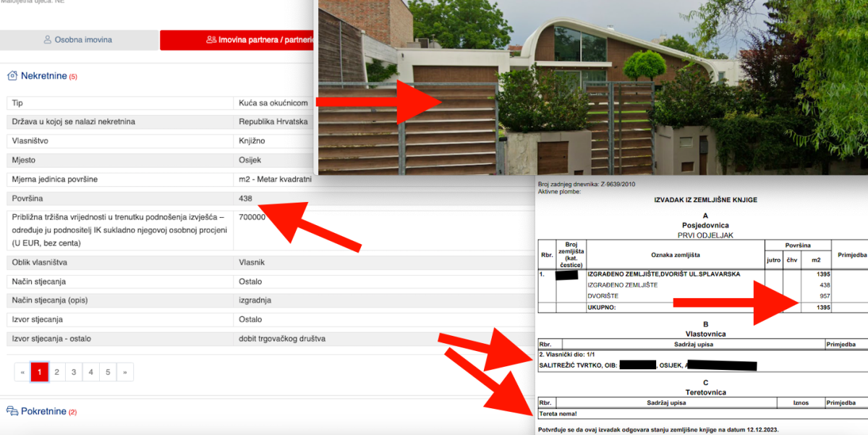Switch to Imovina partnera / partnerice tab

point(237,40)
